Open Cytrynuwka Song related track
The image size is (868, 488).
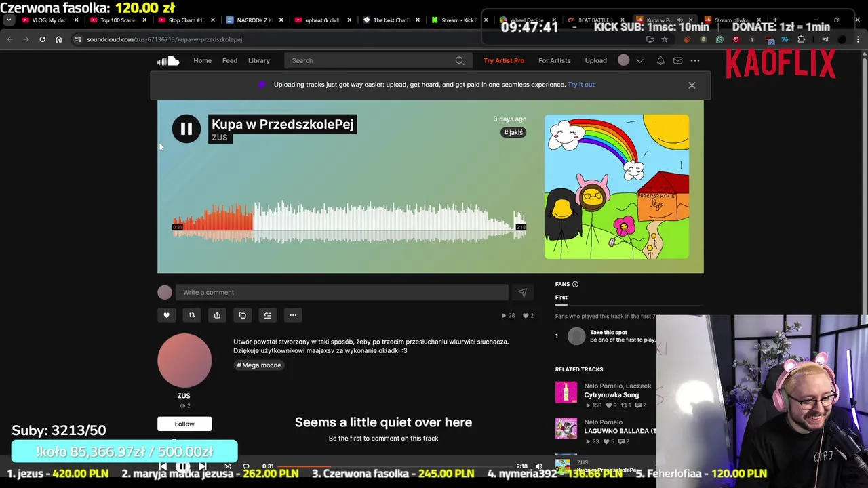(611, 395)
